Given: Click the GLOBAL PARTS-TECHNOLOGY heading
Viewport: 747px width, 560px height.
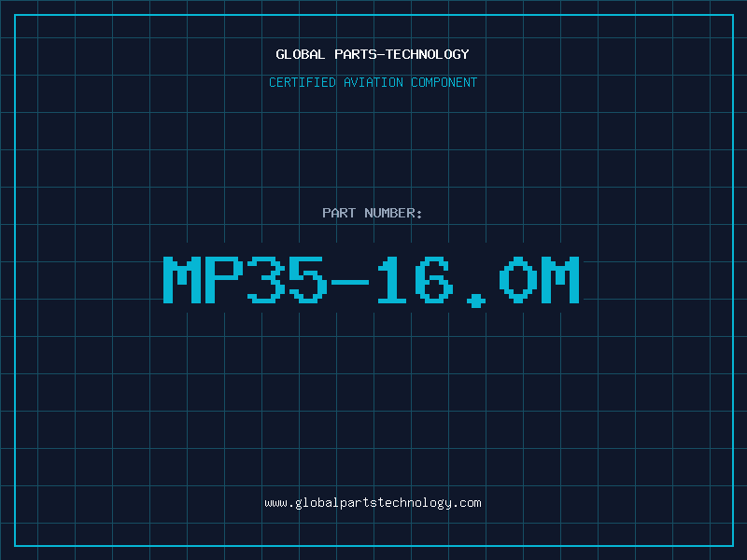Looking at the screenshot, I should pos(373,54).
